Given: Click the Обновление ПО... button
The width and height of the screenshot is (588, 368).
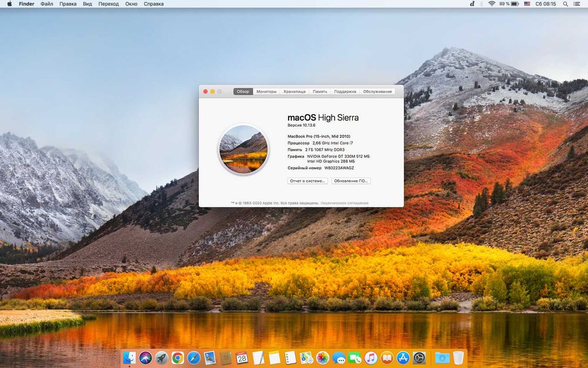Looking at the screenshot, I should (x=350, y=181).
